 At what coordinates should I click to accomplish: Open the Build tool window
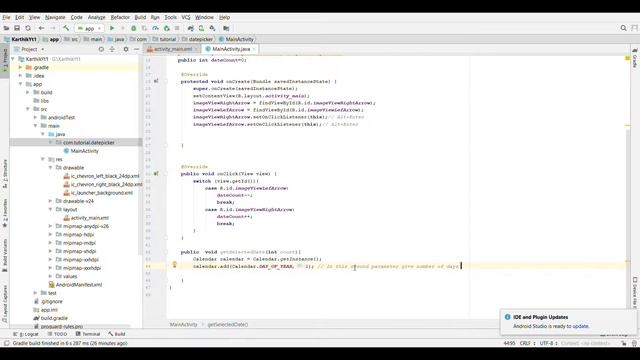[x=117, y=334]
